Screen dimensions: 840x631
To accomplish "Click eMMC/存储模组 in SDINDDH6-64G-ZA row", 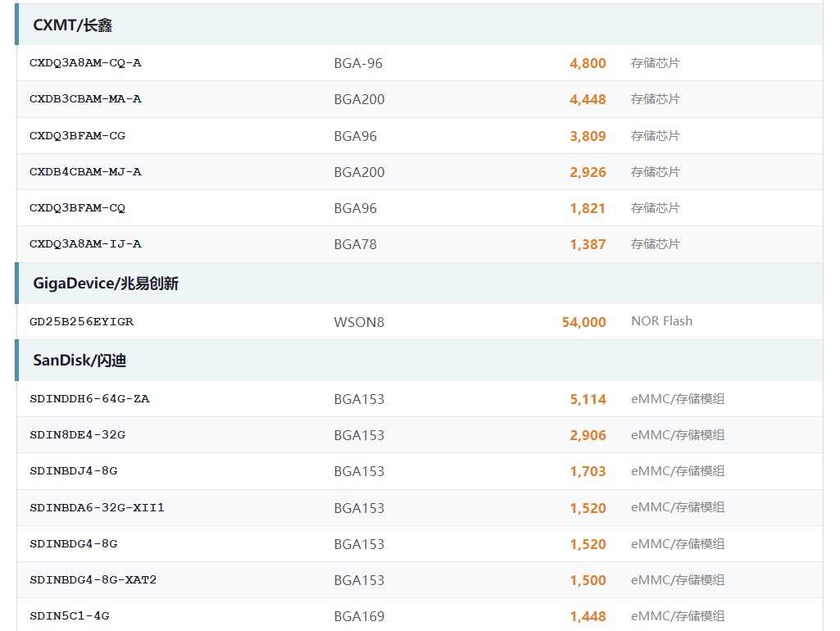I will pyautogui.click(x=678, y=398).
